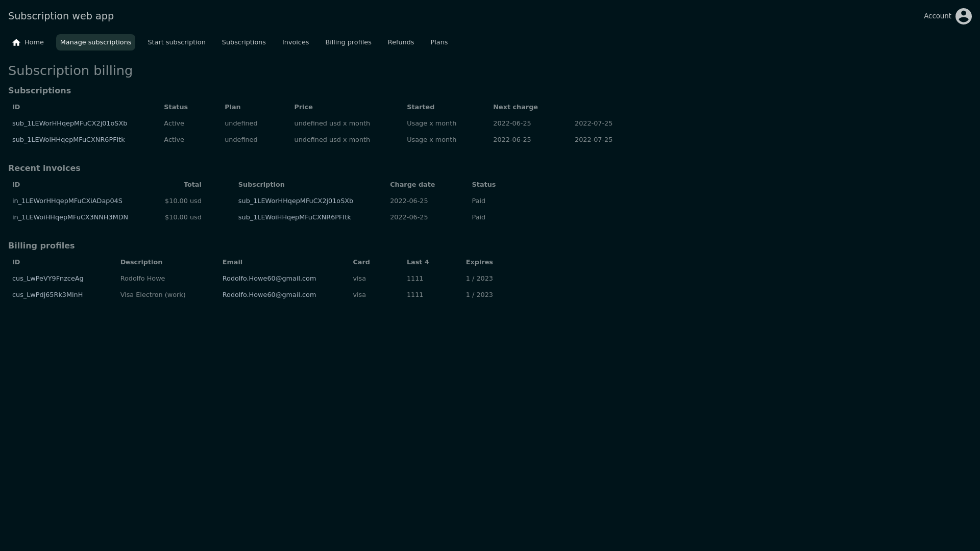Click subscription link in second invoice row
Viewport: 980px width, 551px height.
click(295, 217)
